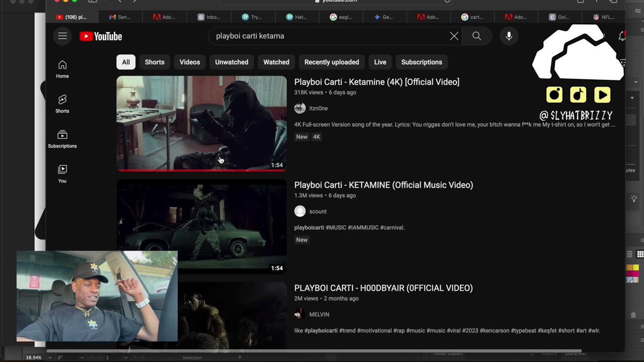Image resolution: width=644 pixels, height=362 pixels.
Task: Click the YouTube play icon in the overlay
Action: point(602,95)
